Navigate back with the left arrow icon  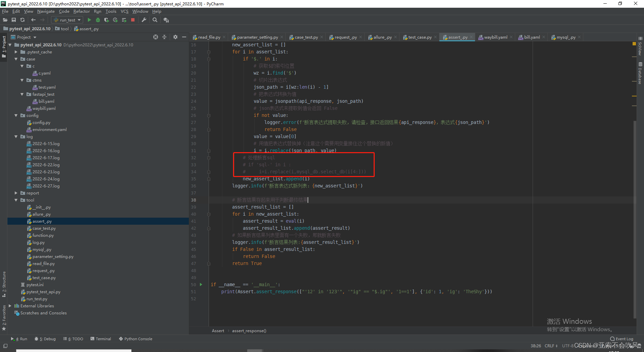pos(33,20)
